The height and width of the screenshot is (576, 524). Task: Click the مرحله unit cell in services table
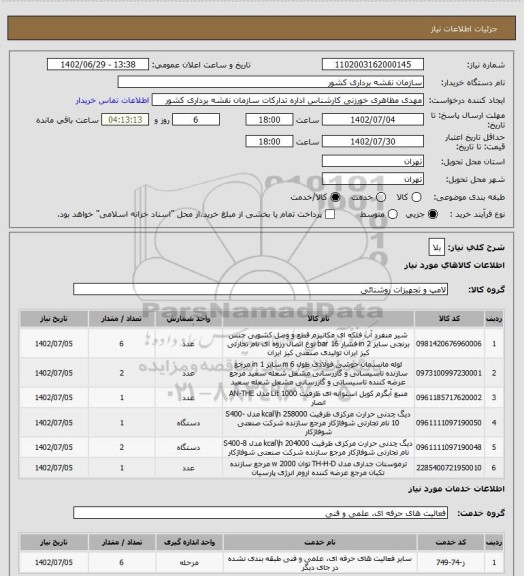pyautogui.click(x=189, y=562)
